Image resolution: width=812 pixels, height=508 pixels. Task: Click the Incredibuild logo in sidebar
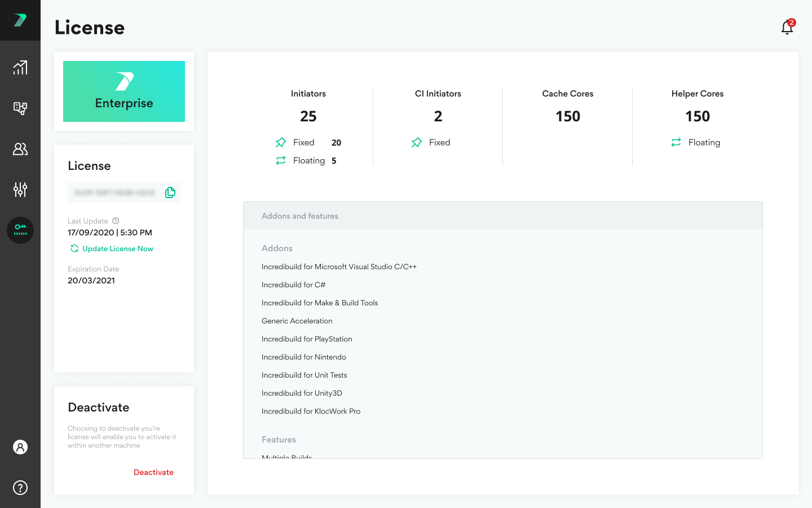pos(20,20)
